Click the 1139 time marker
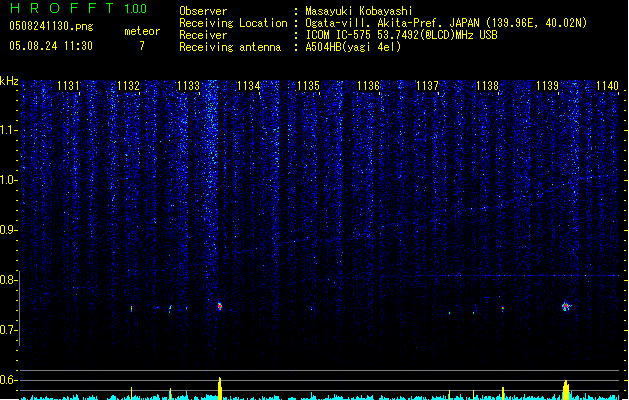The height and width of the screenshot is (400, 629). click(x=547, y=86)
